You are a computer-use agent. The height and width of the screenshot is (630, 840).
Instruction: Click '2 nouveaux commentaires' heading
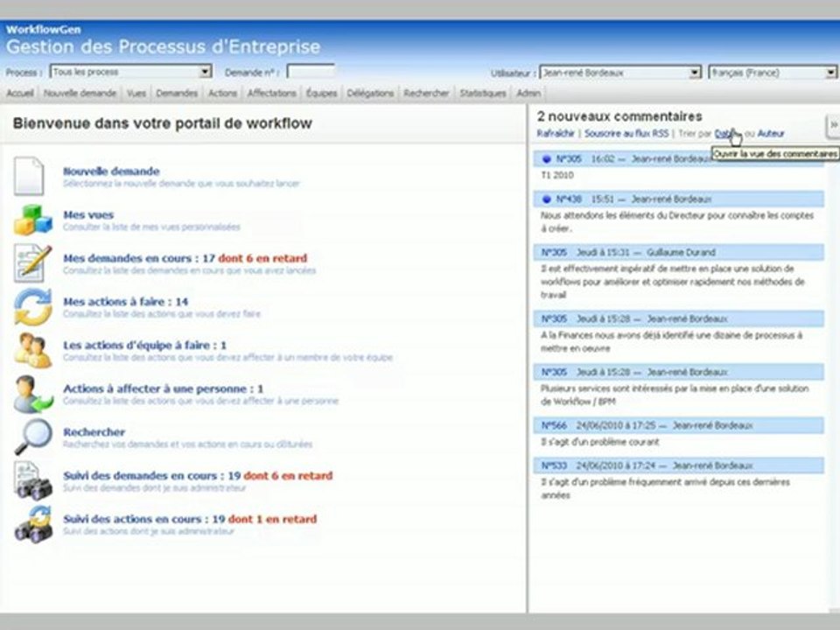[619, 116]
